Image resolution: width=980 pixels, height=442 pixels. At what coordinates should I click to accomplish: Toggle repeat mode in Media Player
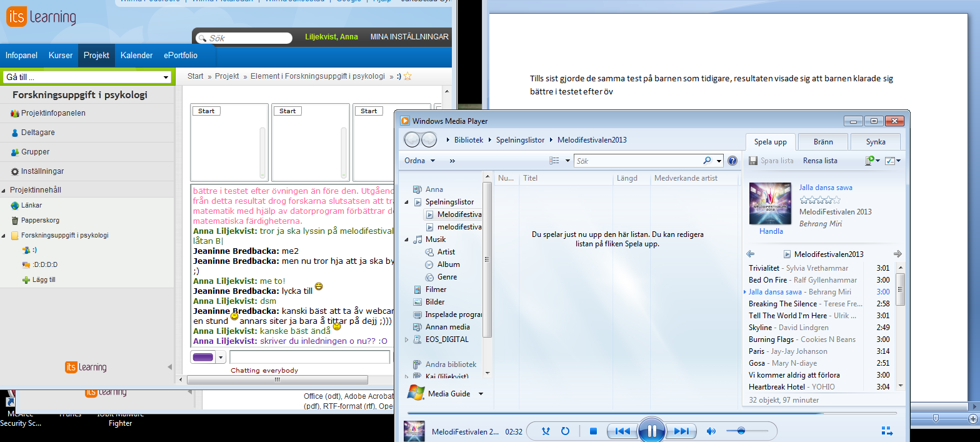pos(566,431)
